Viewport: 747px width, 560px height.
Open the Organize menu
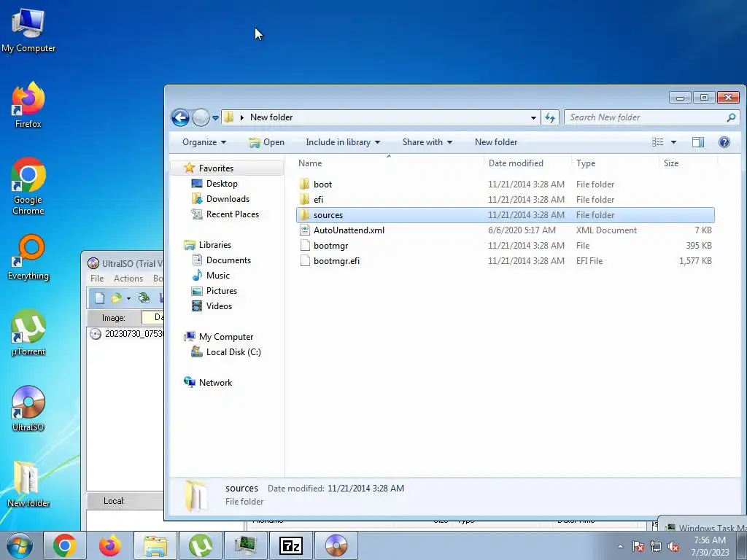pos(204,142)
